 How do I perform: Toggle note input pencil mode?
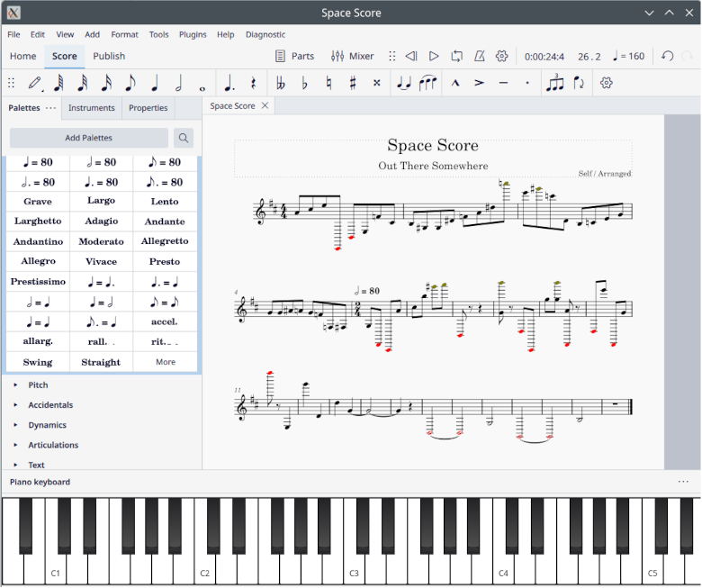point(35,83)
